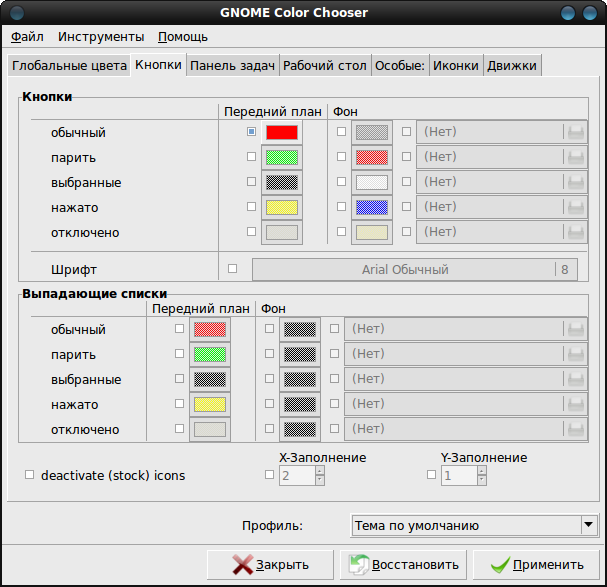
Task: Pick Выпадающие списки нажато yellow foreground swatch
Action: pos(210,404)
